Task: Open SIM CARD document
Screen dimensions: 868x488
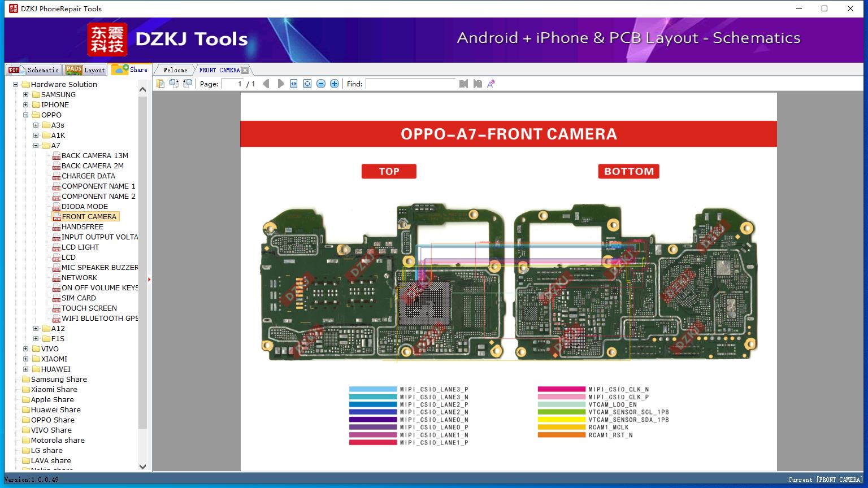Action: click(79, 298)
